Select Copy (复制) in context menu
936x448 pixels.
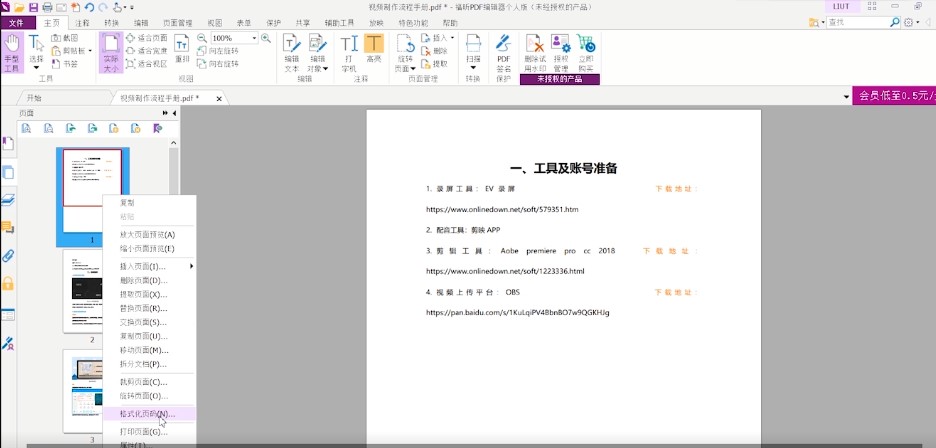click(x=149, y=202)
